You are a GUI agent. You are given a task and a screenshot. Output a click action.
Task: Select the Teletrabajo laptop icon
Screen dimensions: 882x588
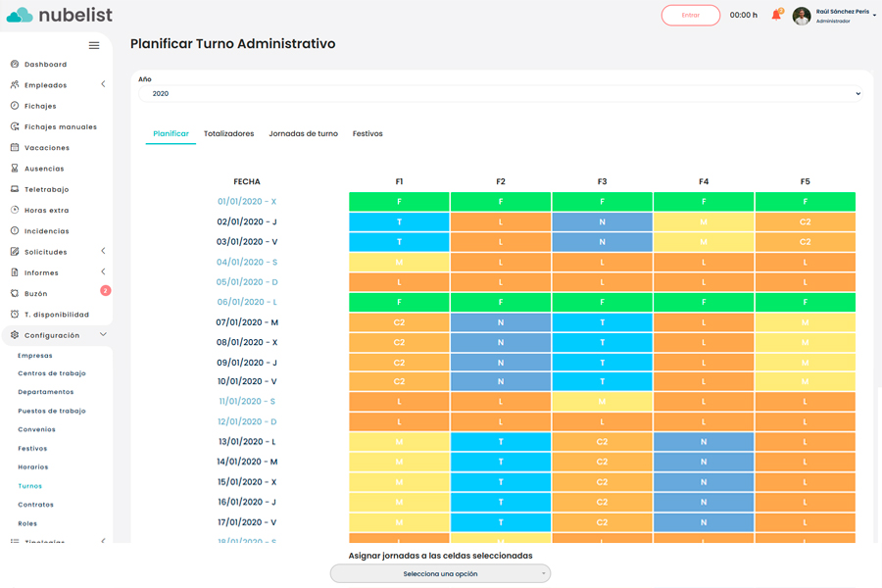coord(15,189)
